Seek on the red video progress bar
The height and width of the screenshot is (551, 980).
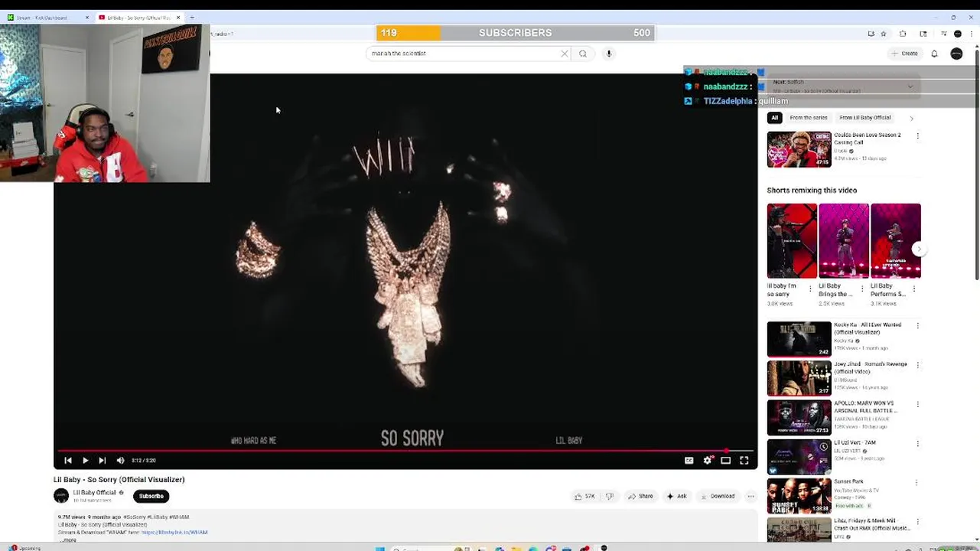(x=405, y=450)
